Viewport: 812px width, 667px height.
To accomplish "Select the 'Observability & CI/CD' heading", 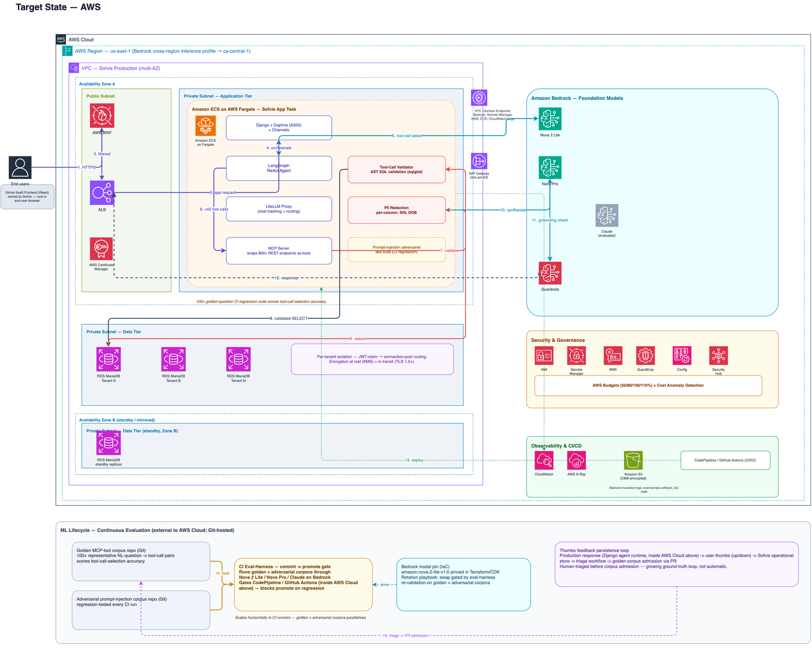I will click(x=556, y=446).
